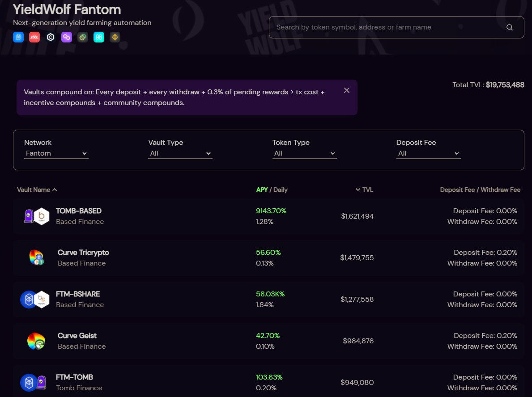Open the Network dropdown set to Fantom
532x397 pixels.
(56, 153)
